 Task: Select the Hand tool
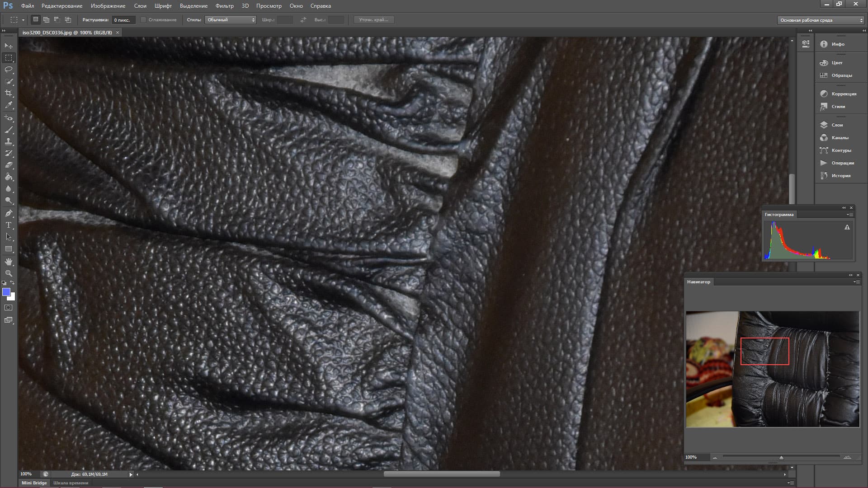[9, 262]
